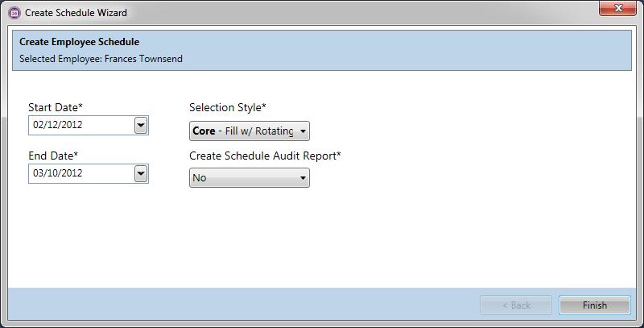This screenshot has height=328, width=644.
Task: Click the End Date field showing 03/10/2012
Action: 80,173
